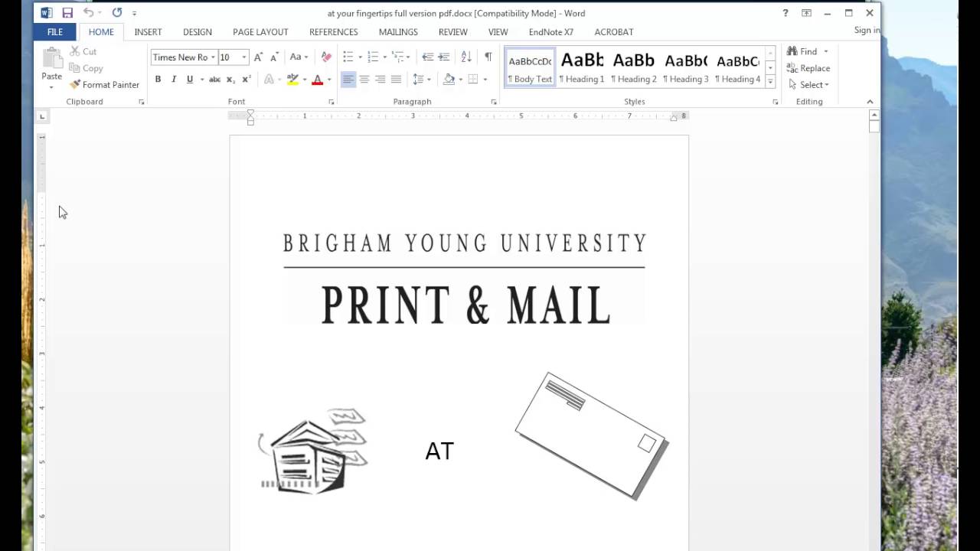Image resolution: width=980 pixels, height=551 pixels.
Task: Switch to the PAGE LAYOUT tab
Action: (260, 32)
